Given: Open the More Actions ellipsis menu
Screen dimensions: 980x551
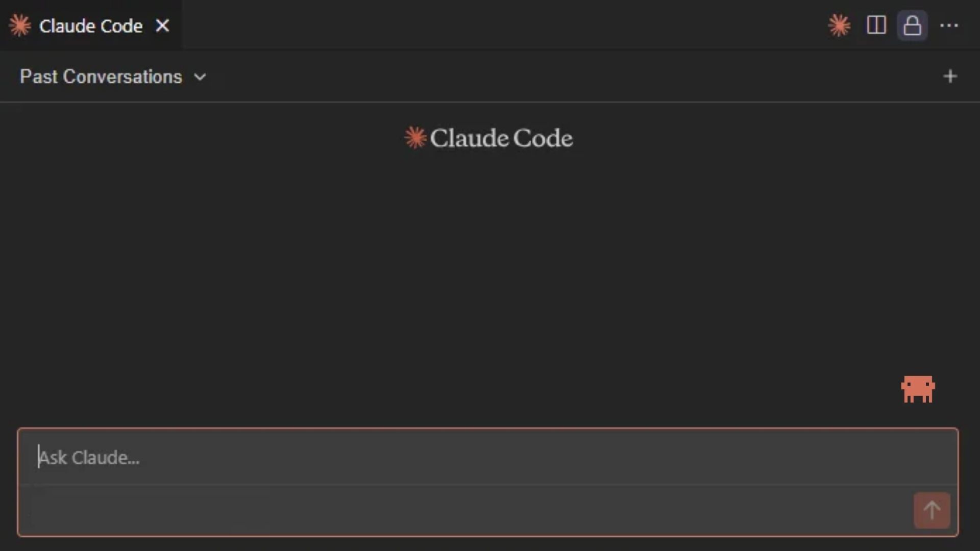Looking at the screenshot, I should [949, 26].
